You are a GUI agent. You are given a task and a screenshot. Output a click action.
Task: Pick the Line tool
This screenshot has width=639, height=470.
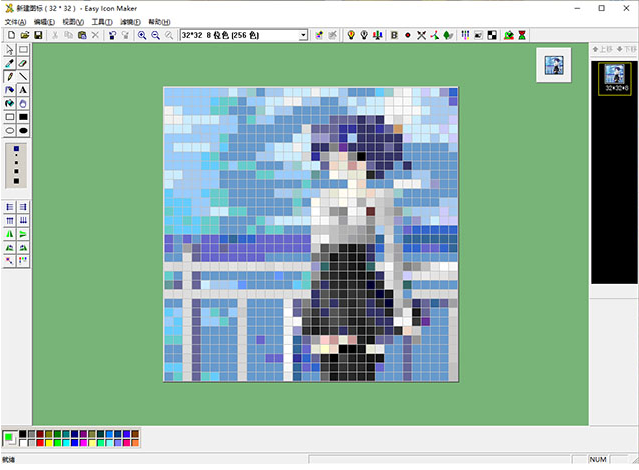(x=23, y=76)
